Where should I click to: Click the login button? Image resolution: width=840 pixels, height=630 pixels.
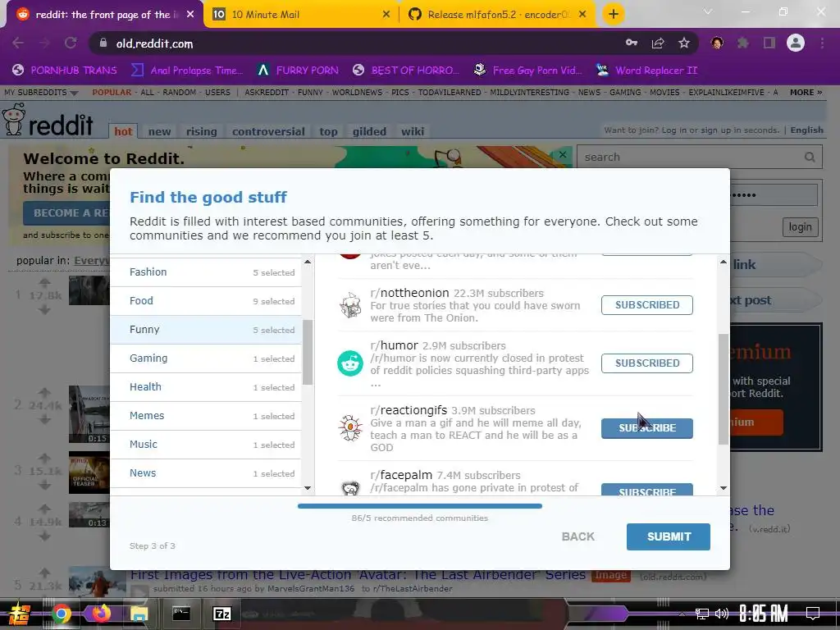tap(801, 227)
